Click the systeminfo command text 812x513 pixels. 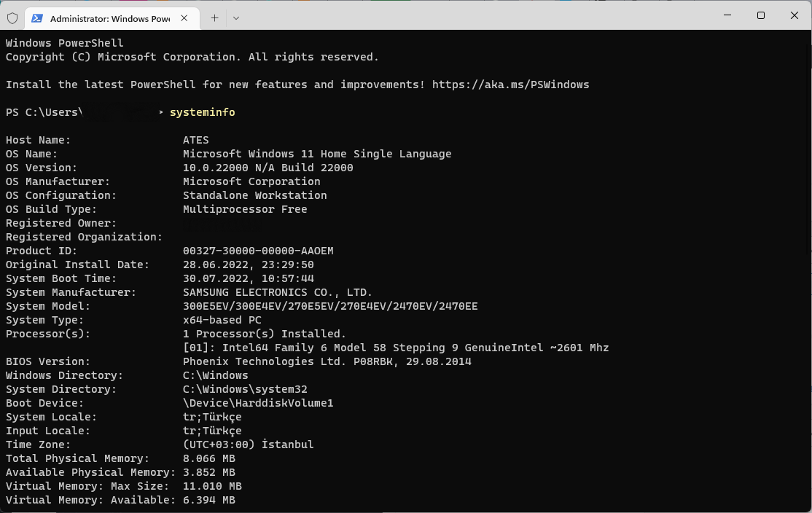202,112
